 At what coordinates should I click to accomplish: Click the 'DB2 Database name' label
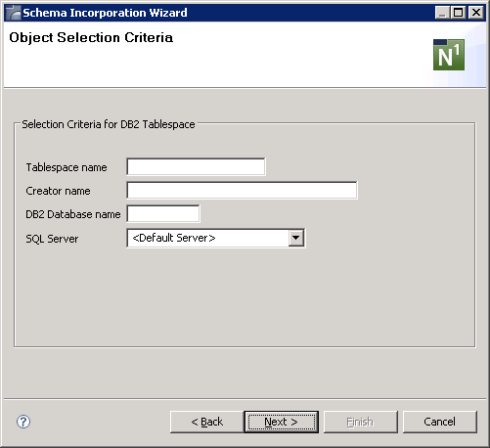pos(73,214)
